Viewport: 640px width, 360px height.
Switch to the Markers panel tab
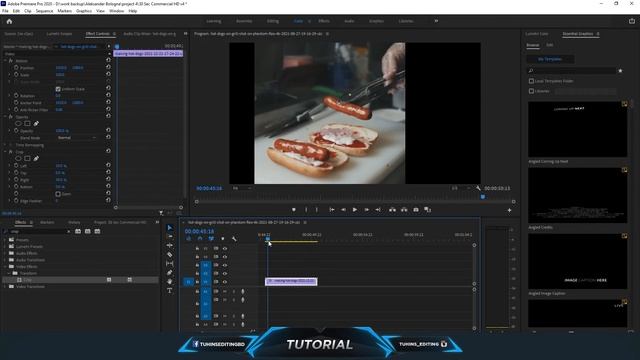click(47, 222)
